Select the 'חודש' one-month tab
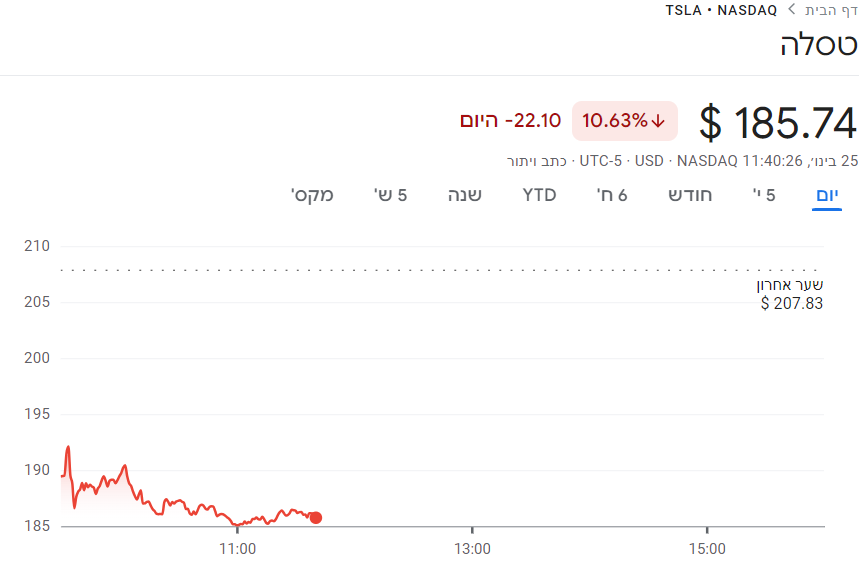The image size is (867, 568). pyautogui.click(x=690, y=194)
